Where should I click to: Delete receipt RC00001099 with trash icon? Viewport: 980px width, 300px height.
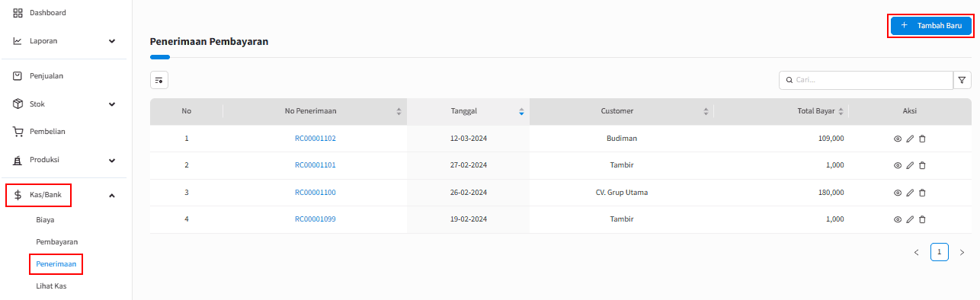coord(922,219)
